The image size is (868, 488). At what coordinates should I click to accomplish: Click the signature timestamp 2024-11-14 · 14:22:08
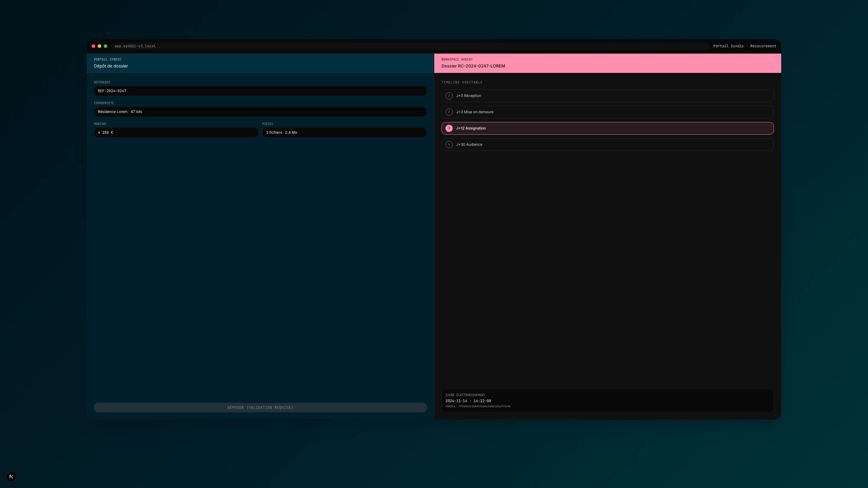pyautogui.click(x=468, y=401)
